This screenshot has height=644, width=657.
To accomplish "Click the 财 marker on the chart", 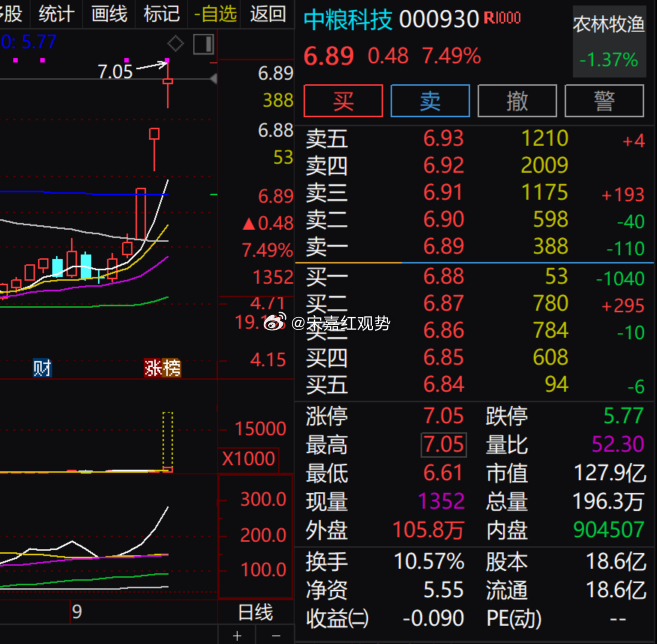I will tap(42, 368).
